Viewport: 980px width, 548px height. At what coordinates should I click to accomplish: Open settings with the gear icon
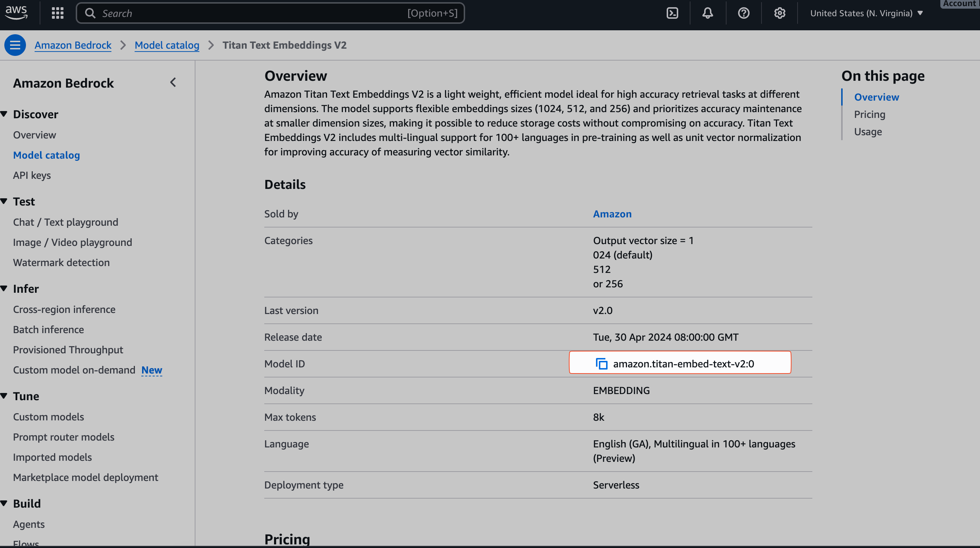pos(780,13)
